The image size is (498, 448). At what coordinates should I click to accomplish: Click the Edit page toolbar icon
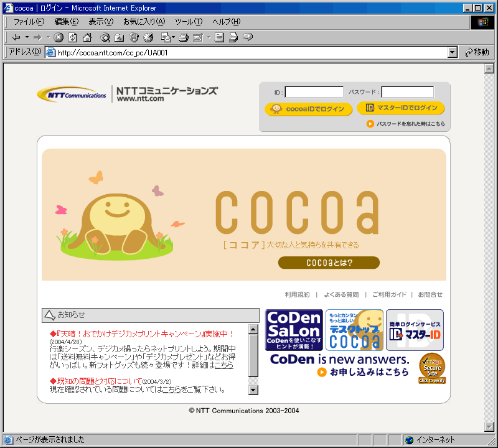tap(198, 37)
